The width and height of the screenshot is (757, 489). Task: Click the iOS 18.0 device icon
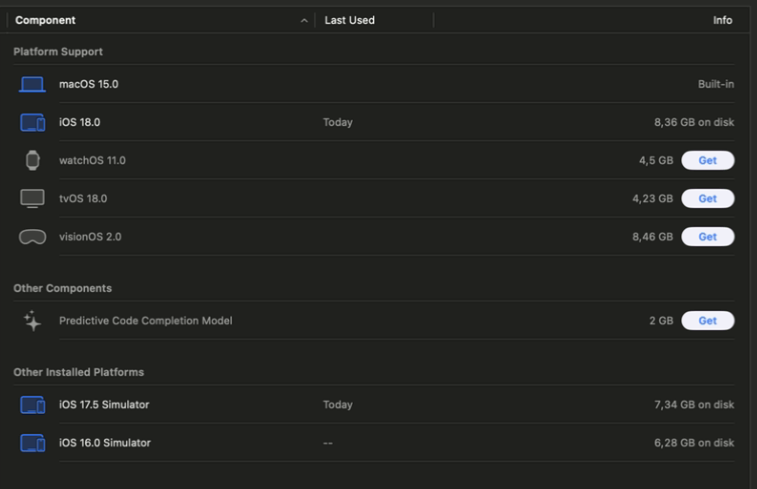point(32,123)
